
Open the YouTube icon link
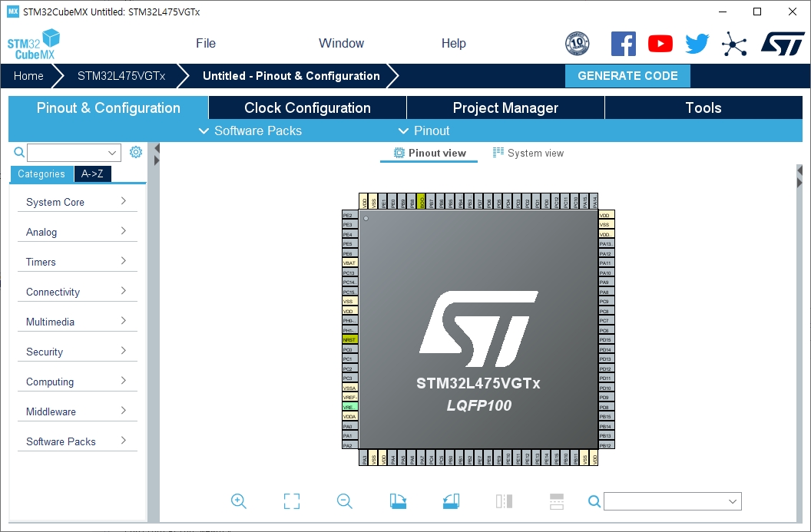click(660, 44)
